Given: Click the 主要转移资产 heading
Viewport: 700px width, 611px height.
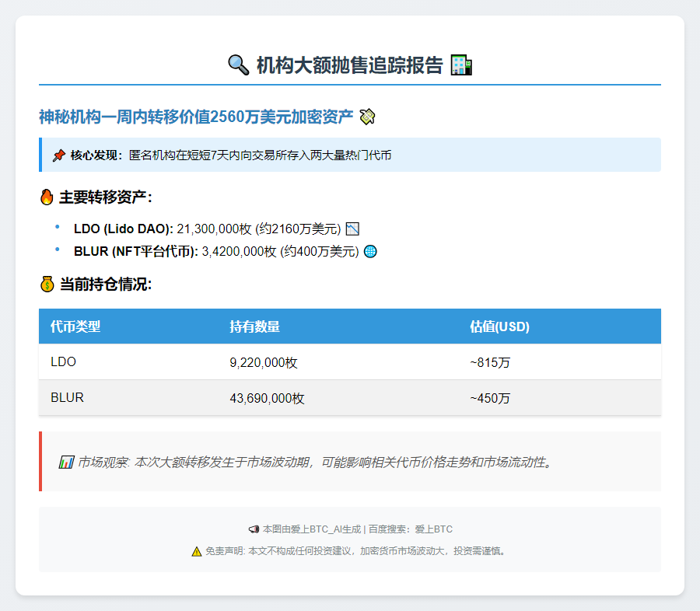Looking at the screenshot, I should 105,197.
